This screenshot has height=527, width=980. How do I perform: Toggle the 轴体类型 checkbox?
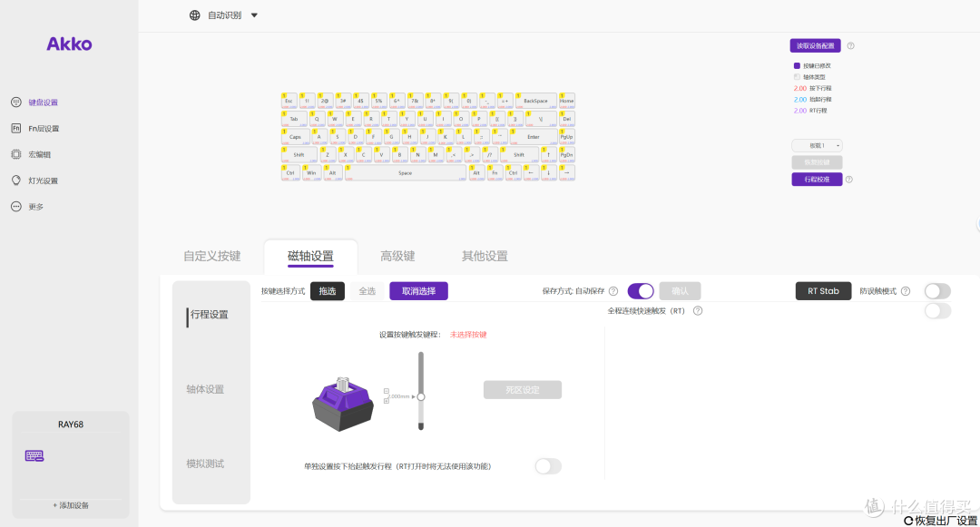point(797,77)
